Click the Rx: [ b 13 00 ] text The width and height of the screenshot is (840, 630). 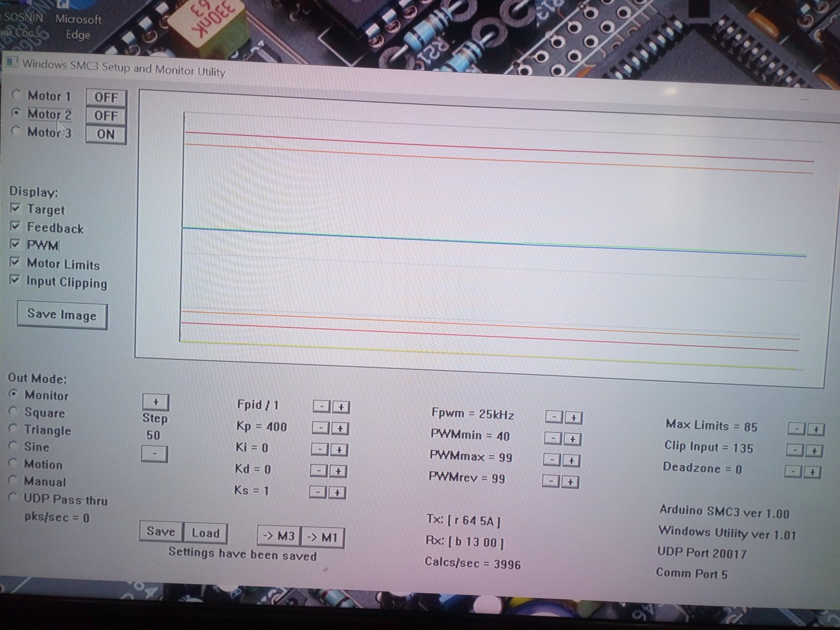(465, 541)
